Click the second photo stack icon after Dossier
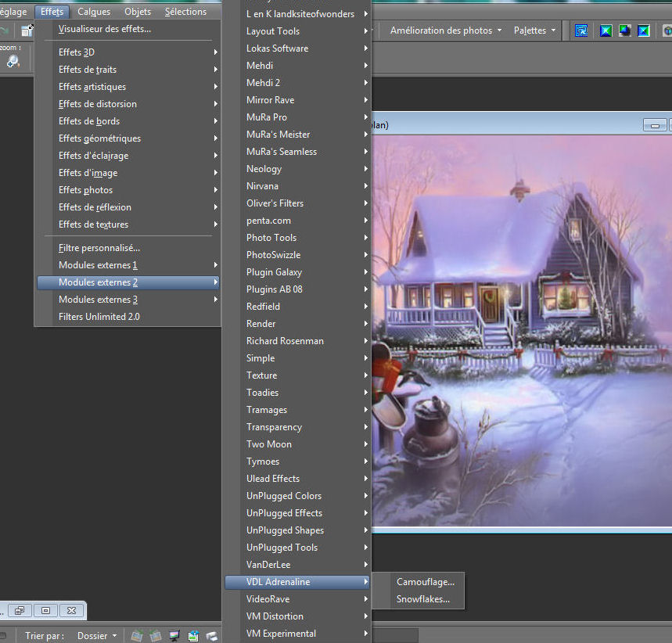 coord(156,635)
